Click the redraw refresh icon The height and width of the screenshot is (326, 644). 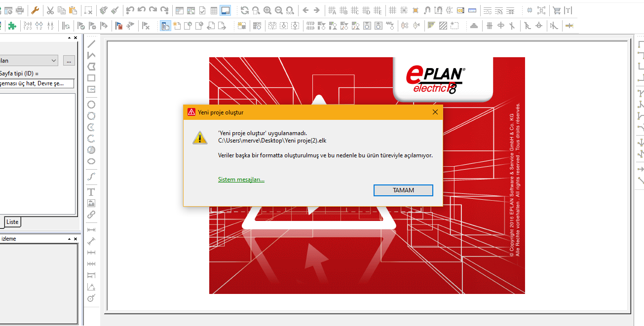pyautogui.click(x=245, y=10)
